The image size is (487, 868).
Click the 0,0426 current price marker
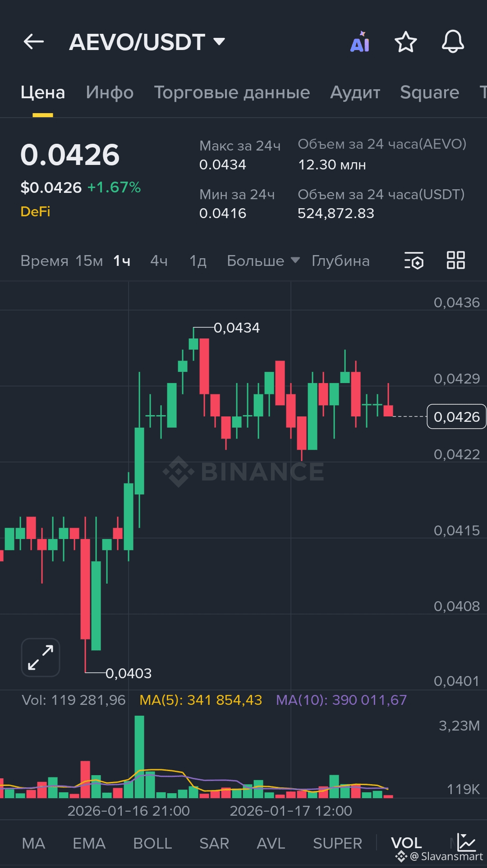[456, 417]
